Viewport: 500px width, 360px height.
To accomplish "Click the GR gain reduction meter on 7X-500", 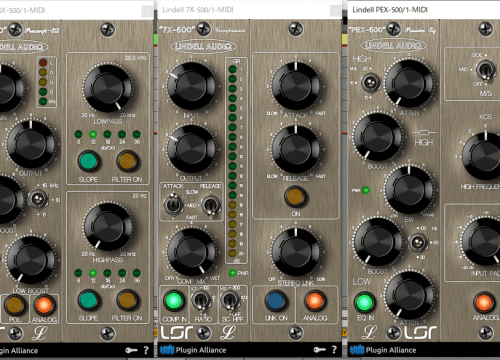I will (x=236, y=161).
